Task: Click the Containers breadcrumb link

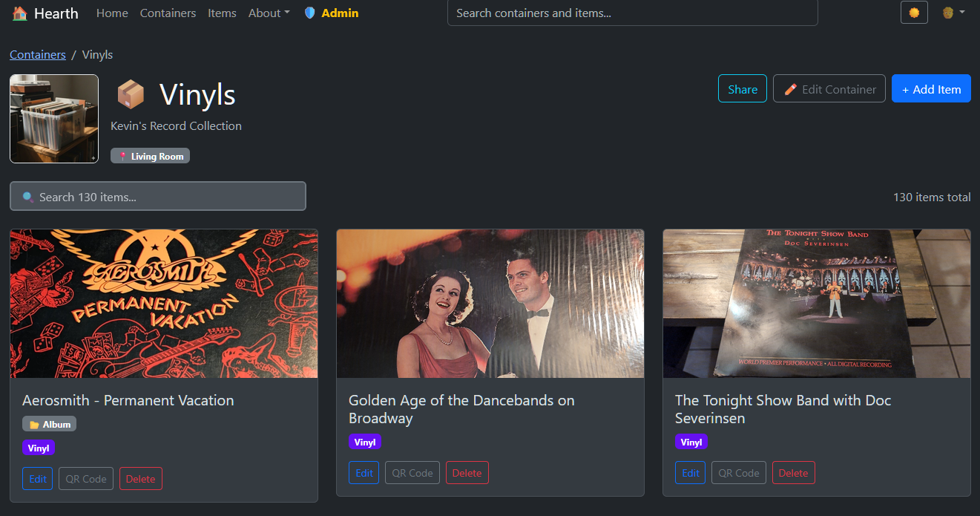Action: tap(38, 55)
